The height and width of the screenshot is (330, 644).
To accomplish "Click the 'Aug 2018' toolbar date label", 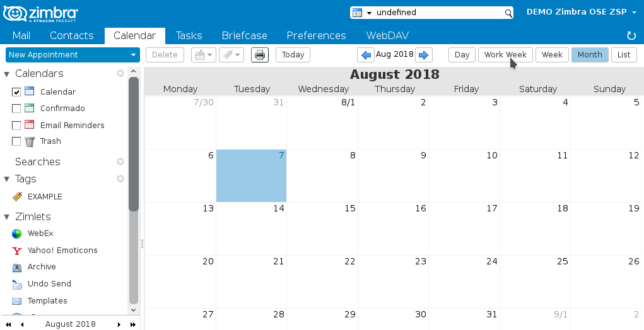I will (395, 54).
